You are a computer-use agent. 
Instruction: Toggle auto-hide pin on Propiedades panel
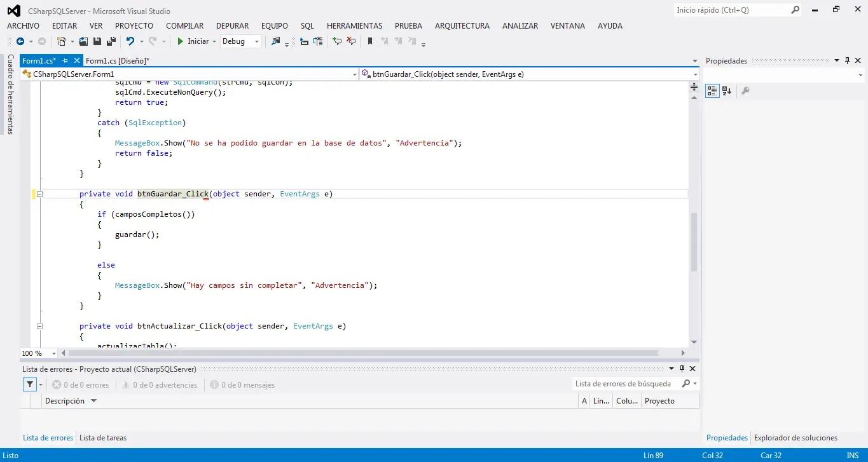[x=847, y=61]
